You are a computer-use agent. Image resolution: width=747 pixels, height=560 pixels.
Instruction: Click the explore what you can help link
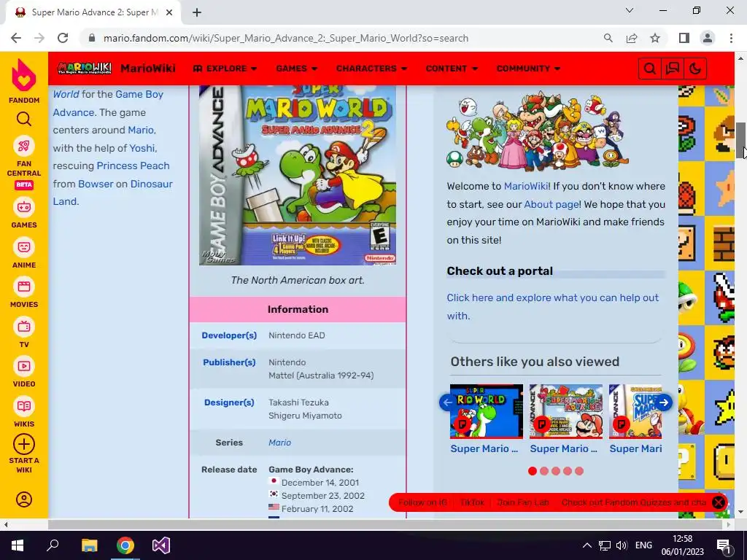[553, 307]
